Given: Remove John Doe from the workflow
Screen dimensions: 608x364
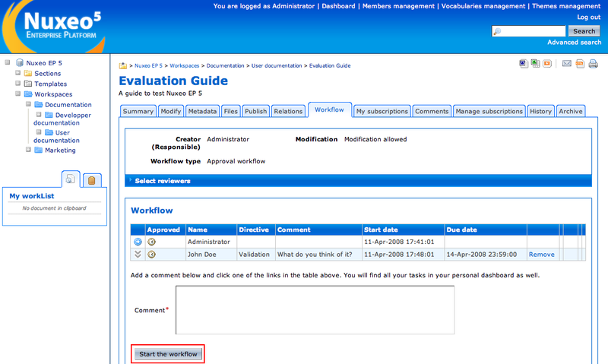Looking at the screenshot, I should click(542, 255).
